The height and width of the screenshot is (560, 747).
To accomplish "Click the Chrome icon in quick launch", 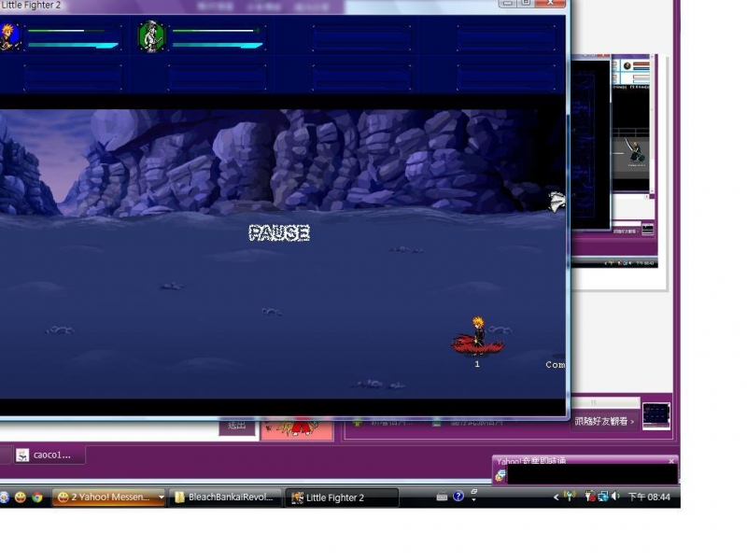I will click(x=36, y=497).
